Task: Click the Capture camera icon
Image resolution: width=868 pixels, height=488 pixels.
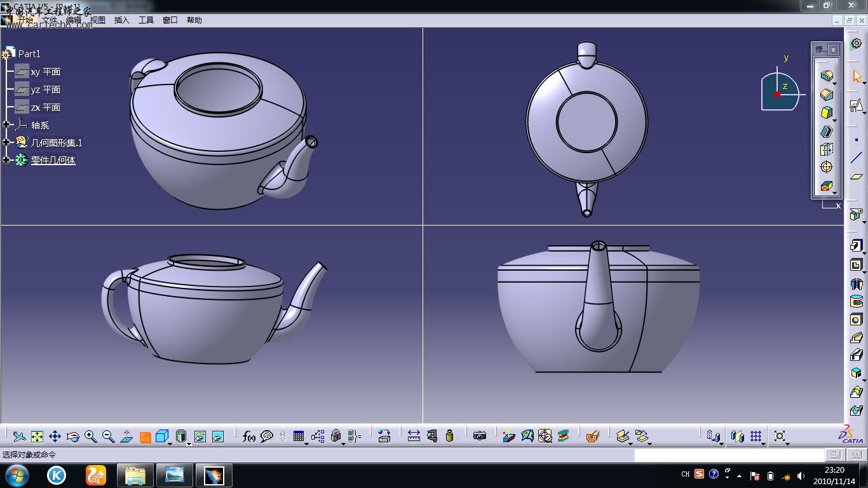Action: click(480, 436)
